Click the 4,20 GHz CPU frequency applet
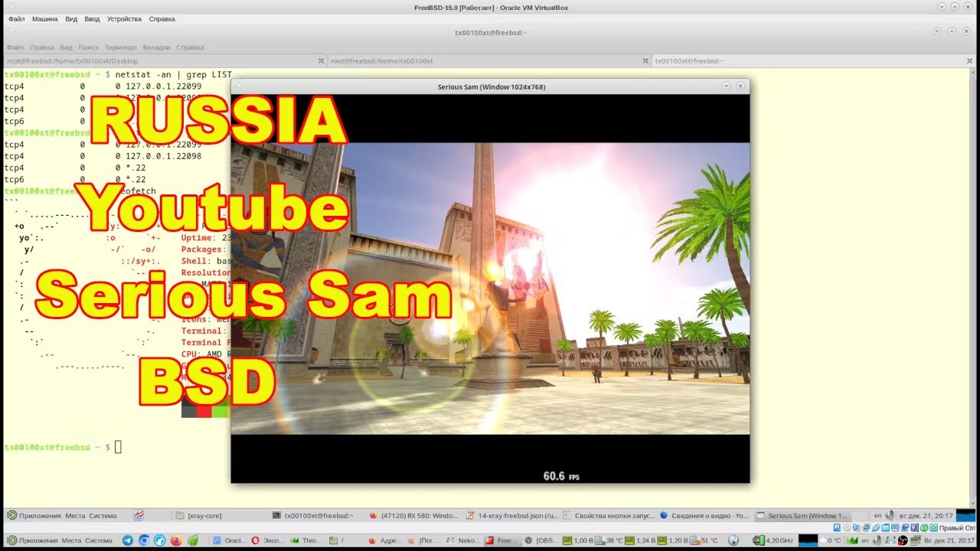 pos(773,540)
